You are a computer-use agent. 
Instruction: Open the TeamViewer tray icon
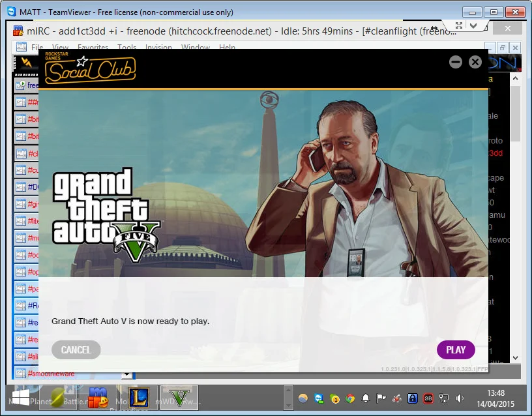319,398
